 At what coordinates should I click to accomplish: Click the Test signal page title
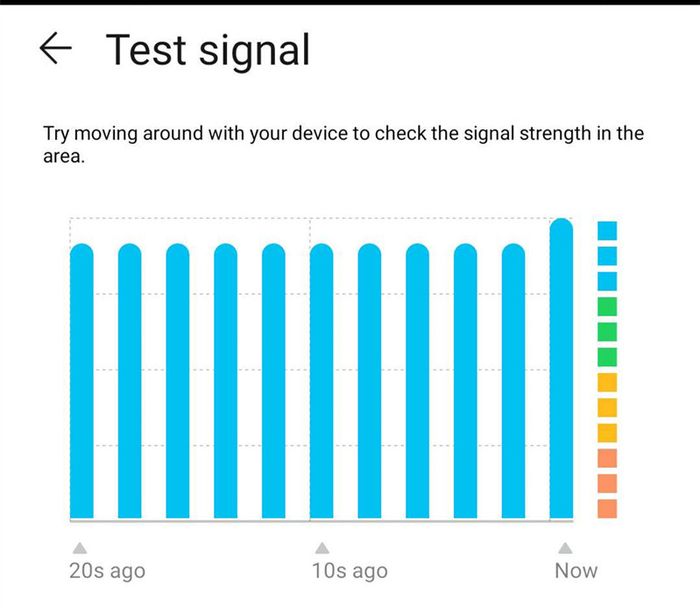pos(208,51)
